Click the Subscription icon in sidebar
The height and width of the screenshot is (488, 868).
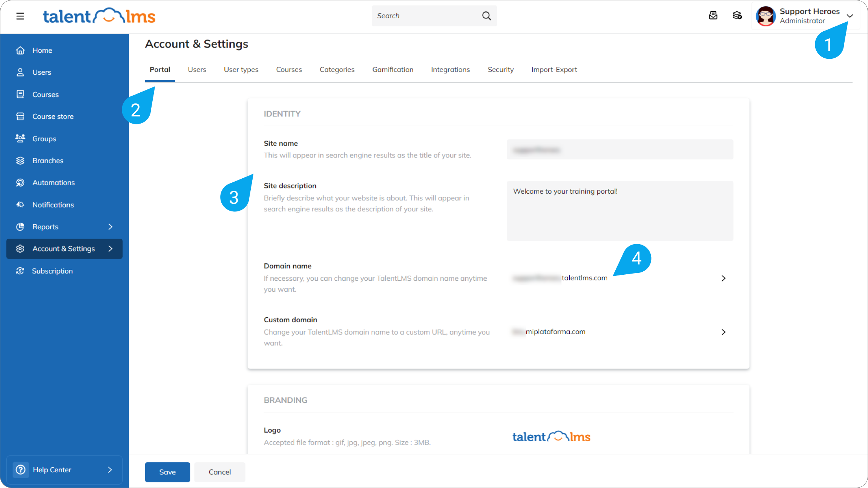pyautogui.click(x=20, y=271)
